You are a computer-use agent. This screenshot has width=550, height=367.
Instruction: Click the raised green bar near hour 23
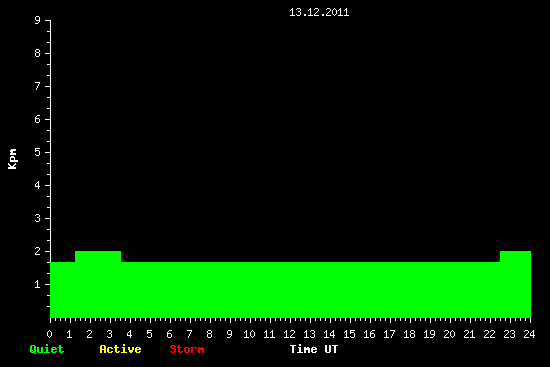tap(515, 256)
